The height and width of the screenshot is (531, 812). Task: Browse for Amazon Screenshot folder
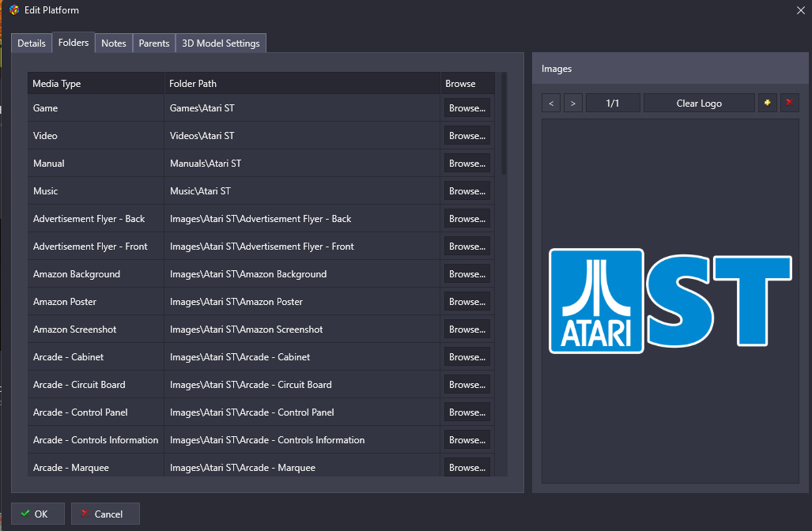(467, 330)
